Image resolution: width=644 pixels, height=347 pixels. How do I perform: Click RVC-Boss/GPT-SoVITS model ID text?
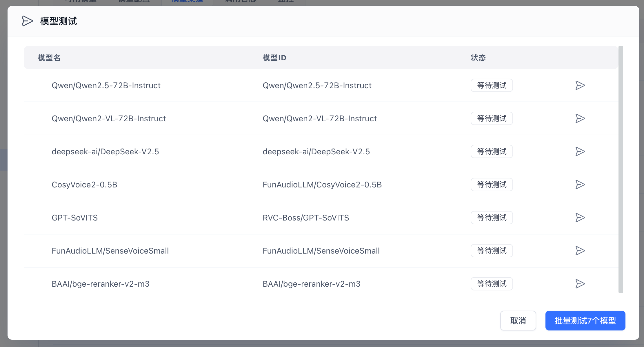[x=305, y=218]
